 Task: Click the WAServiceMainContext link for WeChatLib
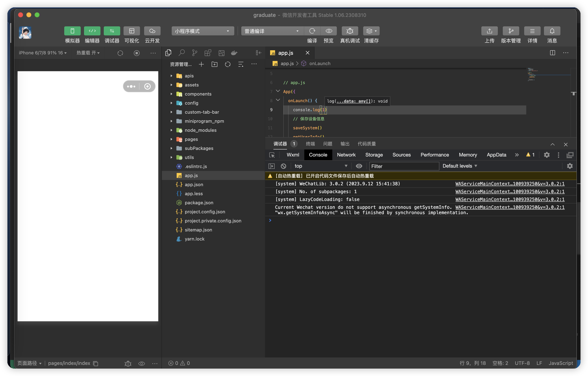tap(510, 184)
